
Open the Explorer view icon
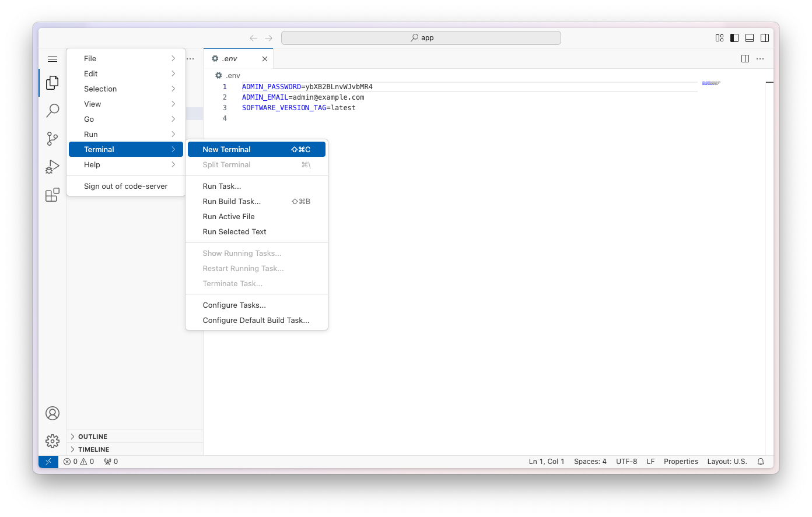(52, 83)
